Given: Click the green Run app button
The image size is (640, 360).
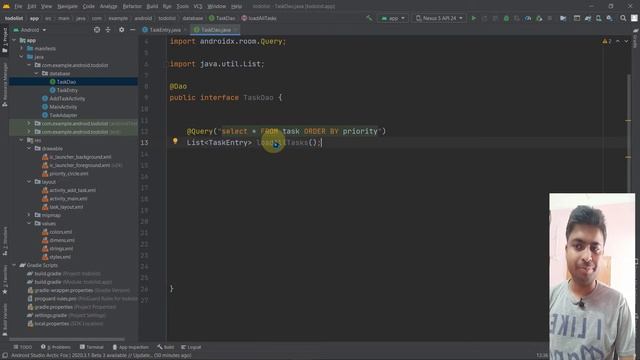Looking at the screenshot, I should pyautogui.click(x=473, y=18).
